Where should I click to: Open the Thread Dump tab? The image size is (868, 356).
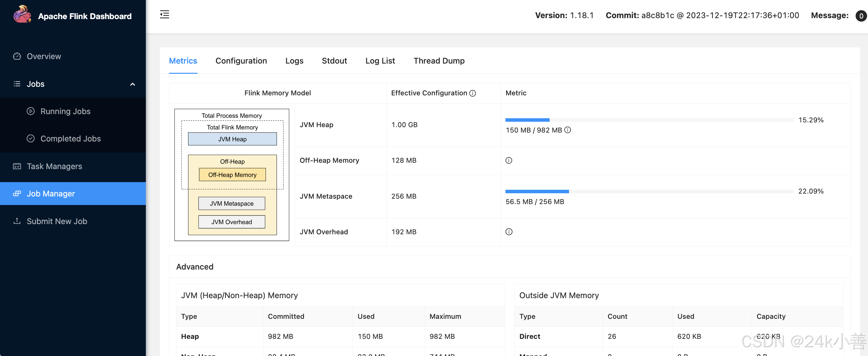439,61
